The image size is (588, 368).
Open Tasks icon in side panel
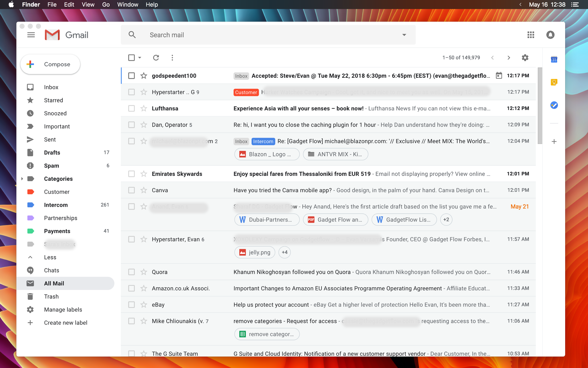click(554, 105)
